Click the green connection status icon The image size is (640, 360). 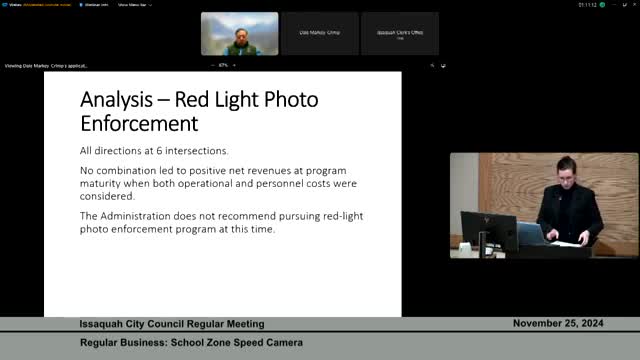[x=602, y=5]
